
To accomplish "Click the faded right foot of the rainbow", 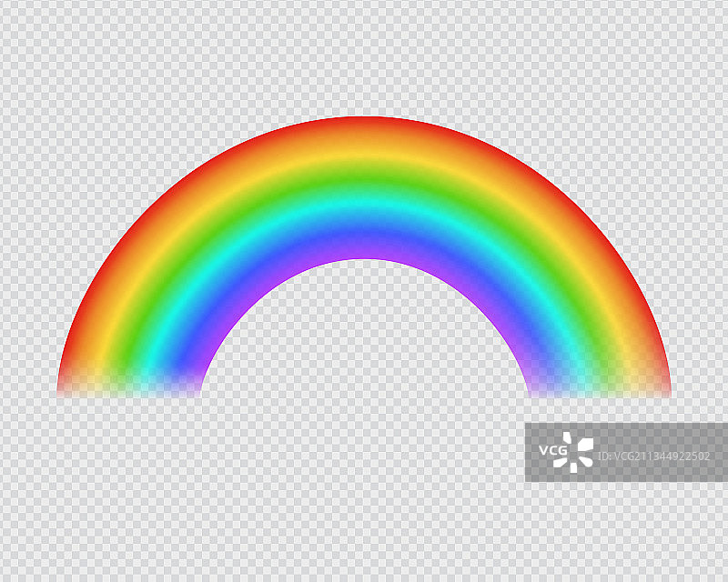I will (601, 386).
